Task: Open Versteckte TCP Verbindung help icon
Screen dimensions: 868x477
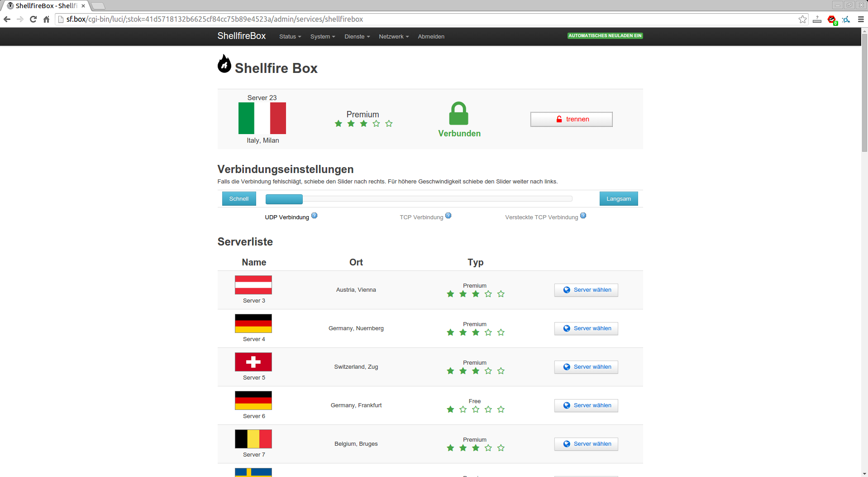Action: (x=583, y=216)
